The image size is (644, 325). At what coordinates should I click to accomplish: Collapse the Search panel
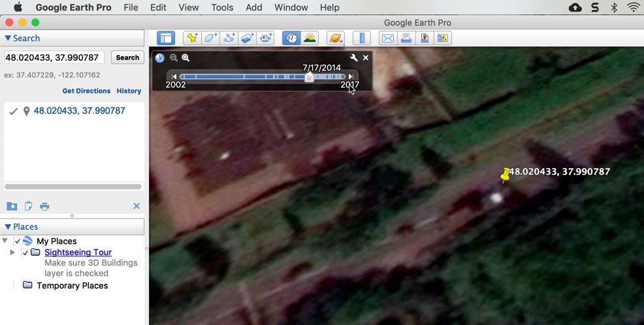[x=7, y=39]
